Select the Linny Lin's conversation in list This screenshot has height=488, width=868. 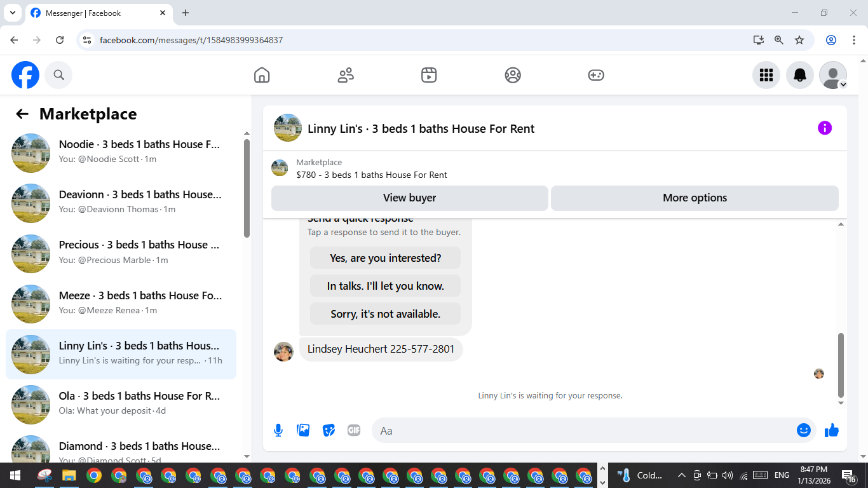[121, 354]
